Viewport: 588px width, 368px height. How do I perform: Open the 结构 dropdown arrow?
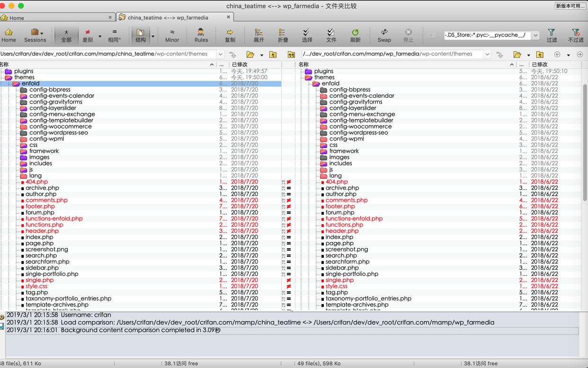(x=152, y=36)
